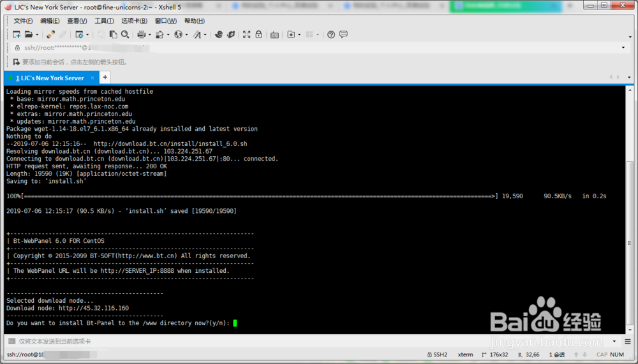Click the Print icon

[141, 34]
